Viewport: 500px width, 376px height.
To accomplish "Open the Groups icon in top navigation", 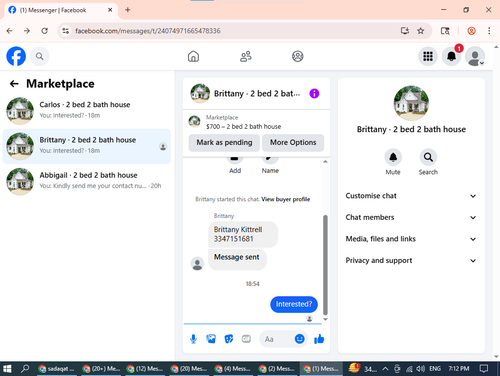I will click(298, 56).
